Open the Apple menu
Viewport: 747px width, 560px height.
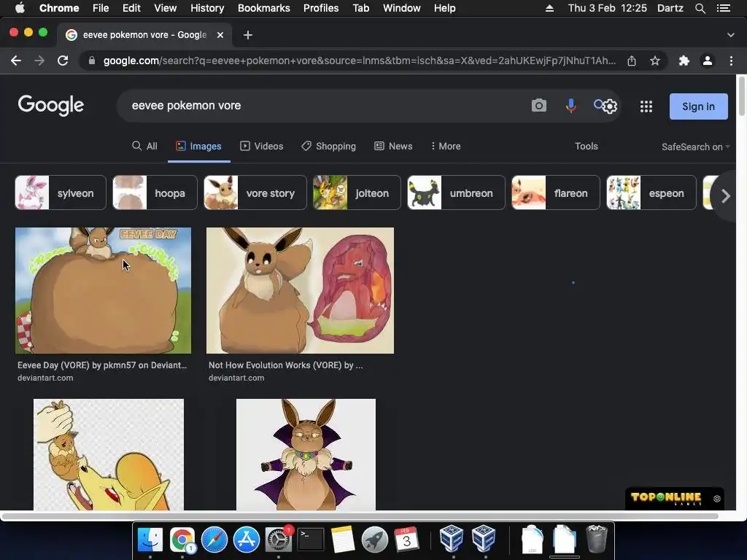click(20, 8)
